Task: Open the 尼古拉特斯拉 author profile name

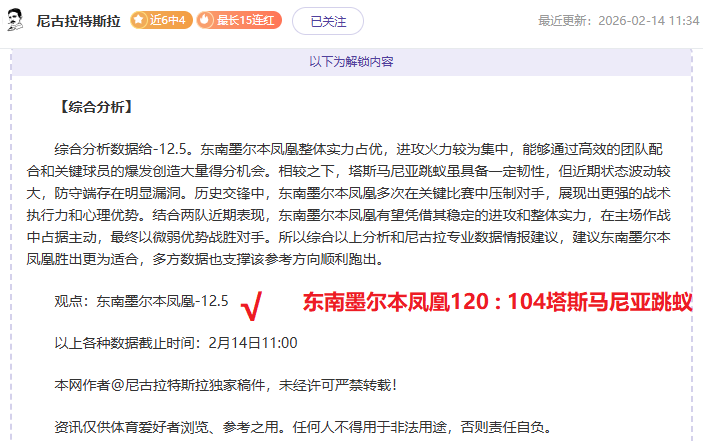Action: pos(79,21)
